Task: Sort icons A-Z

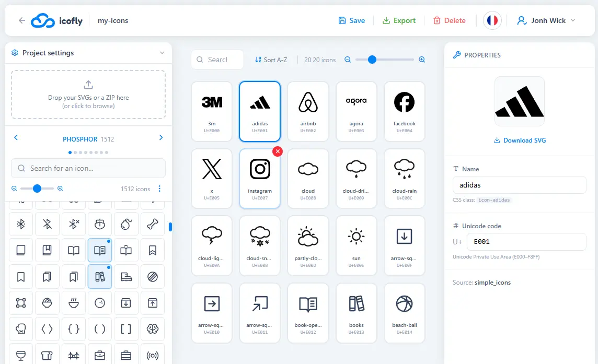Action: click(271, 60)
